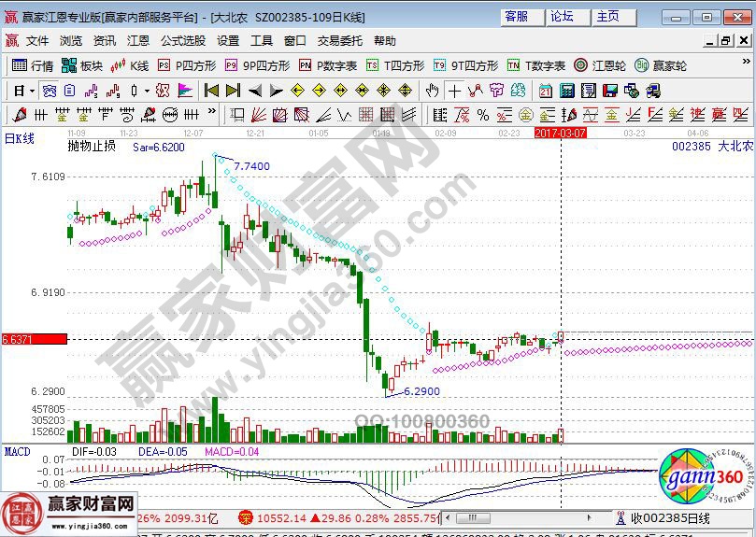The image size is (756, 537).
Task: Open the 公式选股 menu
Action: tap(183, 41)
